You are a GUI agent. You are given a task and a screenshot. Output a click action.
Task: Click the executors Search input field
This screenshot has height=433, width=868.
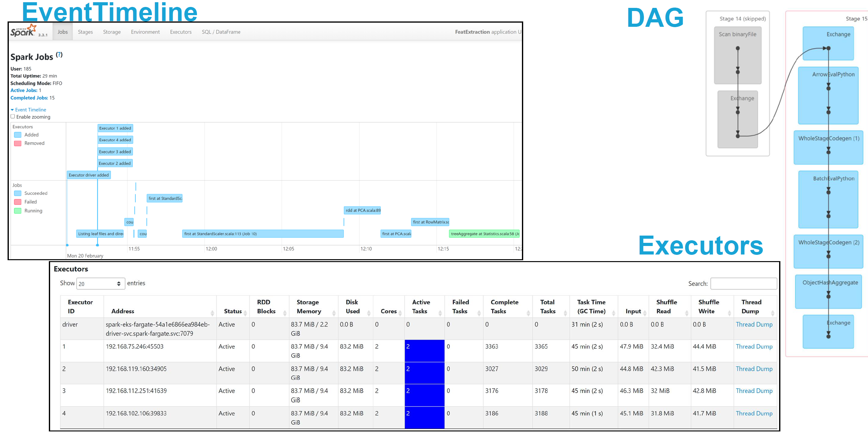coord(743,284)
